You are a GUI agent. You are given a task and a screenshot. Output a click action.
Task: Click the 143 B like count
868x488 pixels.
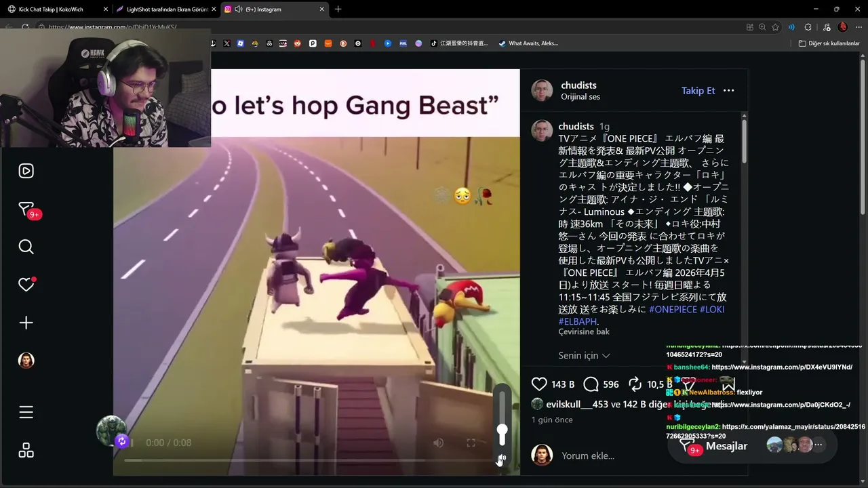(x=563, y=384)
